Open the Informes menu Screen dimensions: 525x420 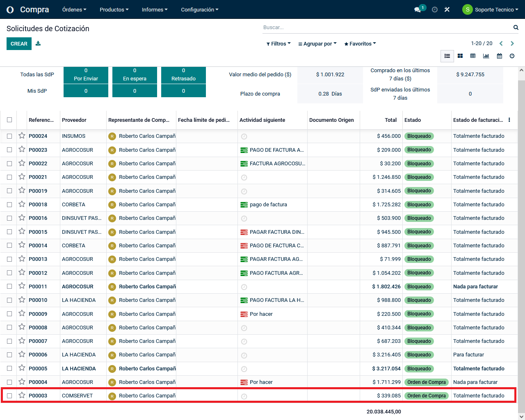pos(155,9)
